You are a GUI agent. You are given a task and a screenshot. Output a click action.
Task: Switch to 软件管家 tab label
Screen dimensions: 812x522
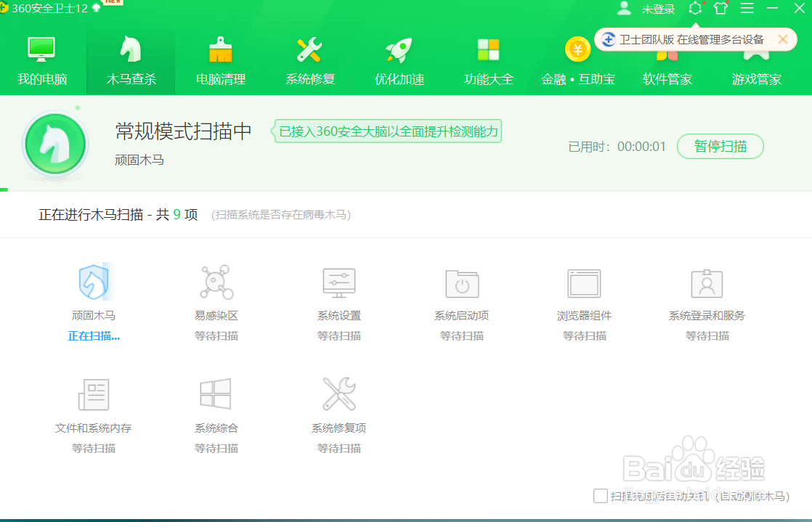(x=667, y=79)
